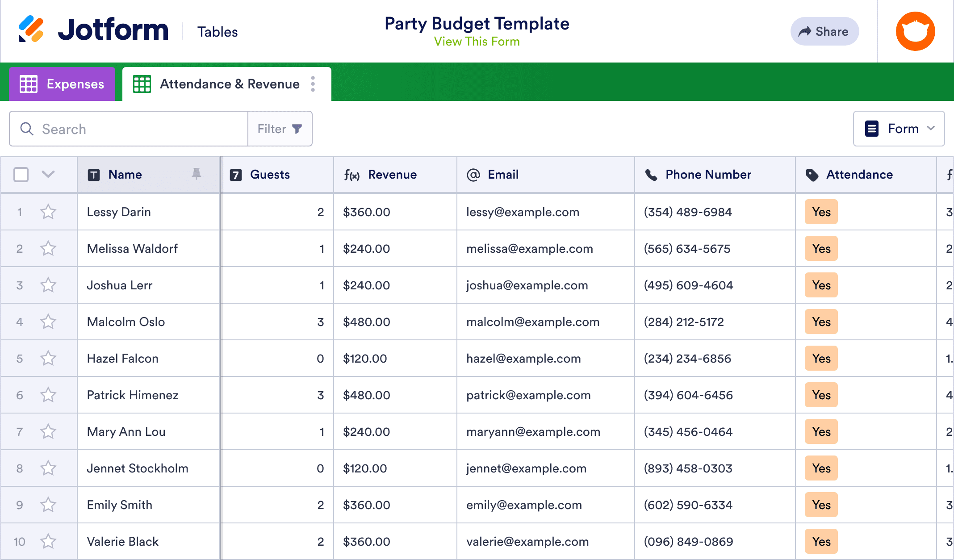Star the Joshua Lerr row

(x=48, y=285)
